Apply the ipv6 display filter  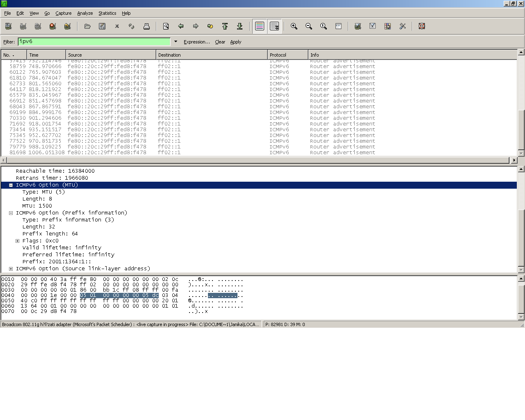click(235, 41)
